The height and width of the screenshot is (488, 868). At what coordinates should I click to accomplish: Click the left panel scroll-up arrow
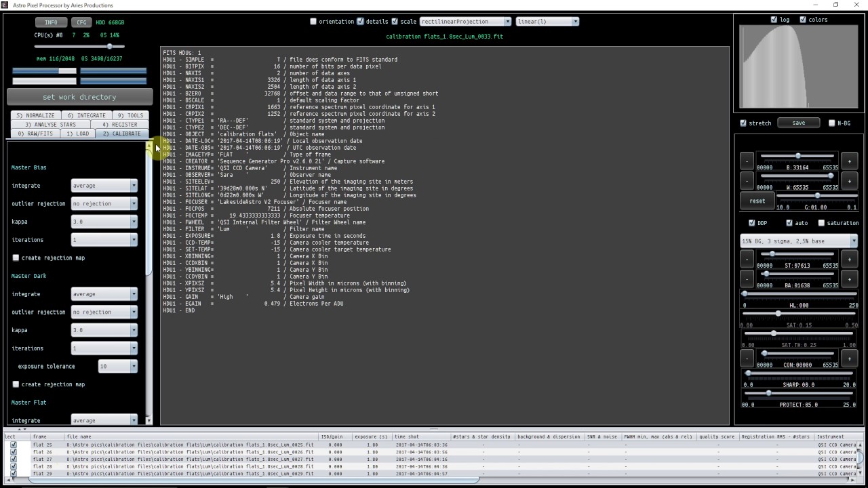149,146
